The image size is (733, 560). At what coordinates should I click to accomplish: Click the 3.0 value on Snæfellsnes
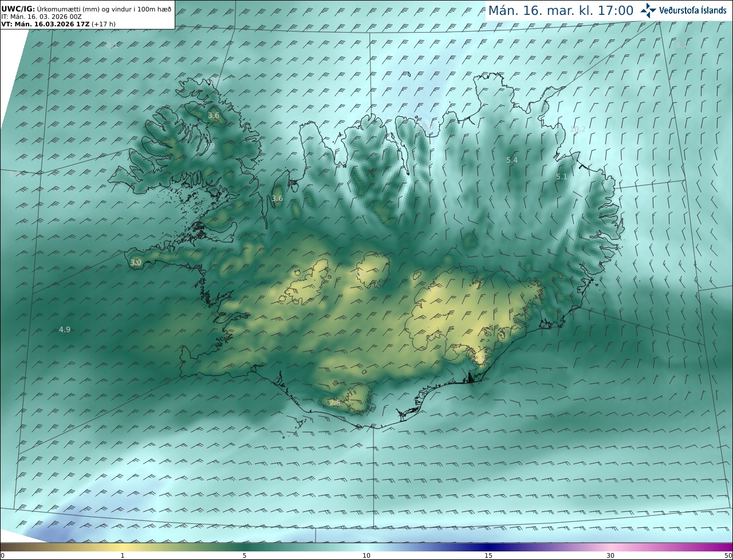click(136, 262)
